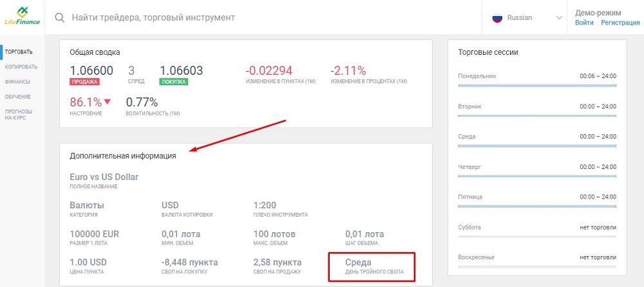Viewport: 644px width, 287px height.
Task: Click Monday's hours 00:06 – 24:00
Action: click(x=598, y=76)
